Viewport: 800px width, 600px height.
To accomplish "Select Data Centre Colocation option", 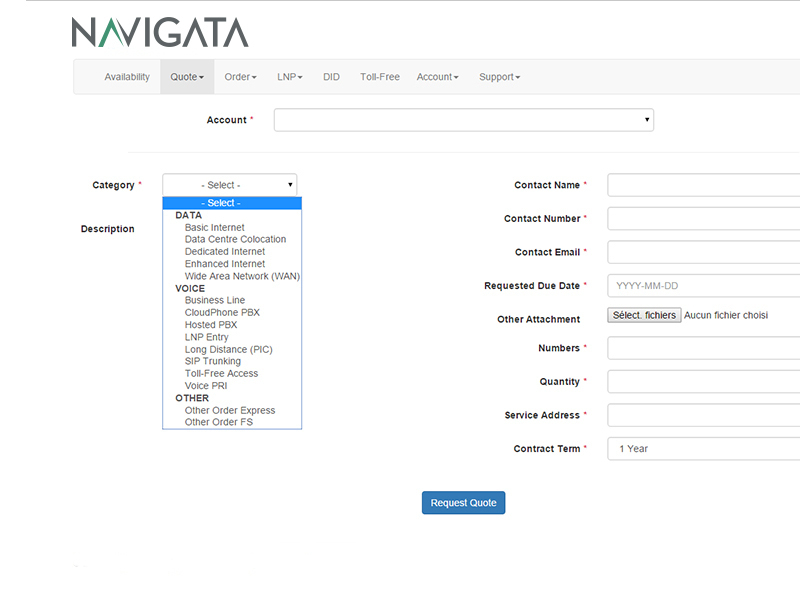I will pos(235,240).
